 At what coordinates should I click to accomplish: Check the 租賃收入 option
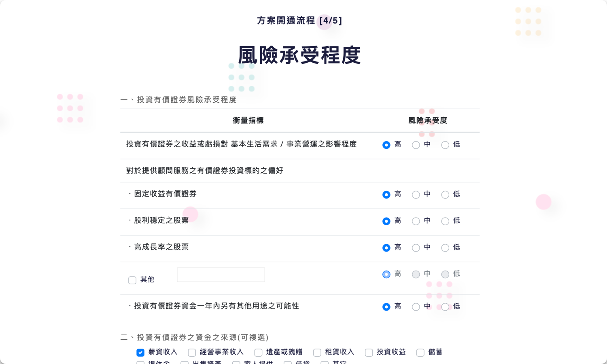(x=317, y=353)
